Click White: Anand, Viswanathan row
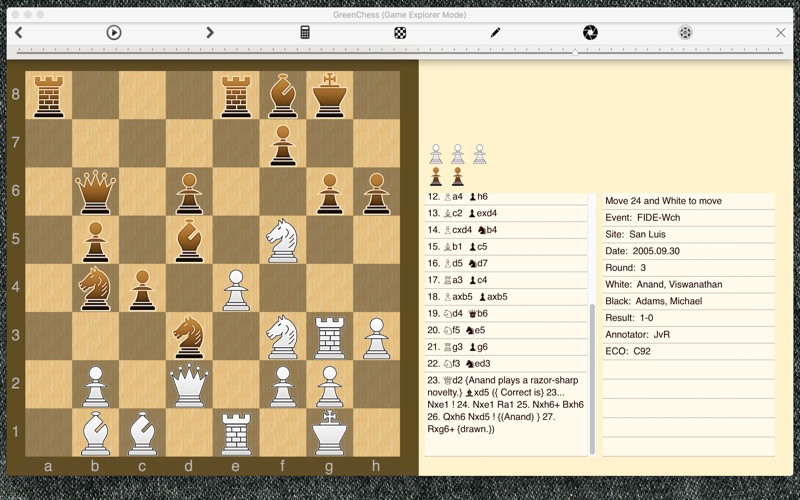The width and height of the screenshot is (800, 500). click(x=688, y=285)
